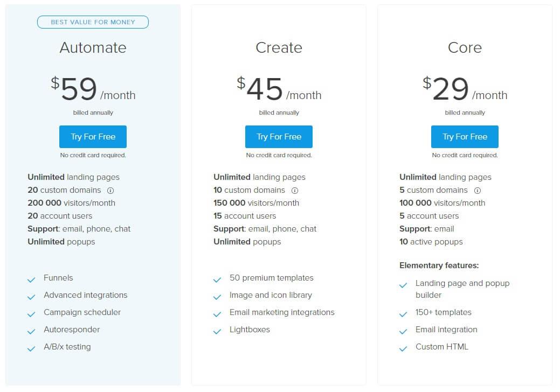Click the Advanced integrations feature text
Screen dimensions: 560x392
point(86,295)
